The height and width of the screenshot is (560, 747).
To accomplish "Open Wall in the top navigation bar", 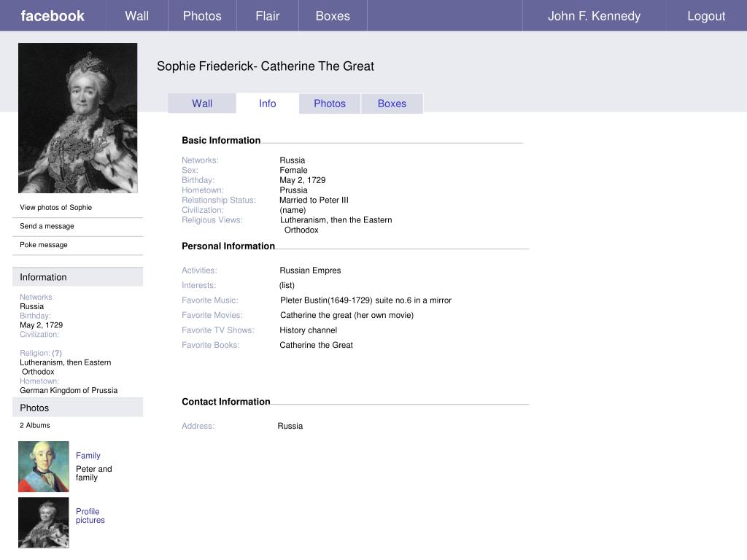I will tap(136, 16).
